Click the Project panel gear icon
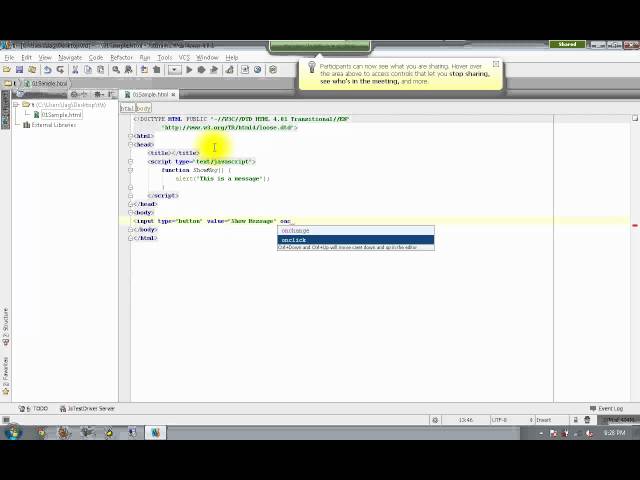 (x=98, y=94)
